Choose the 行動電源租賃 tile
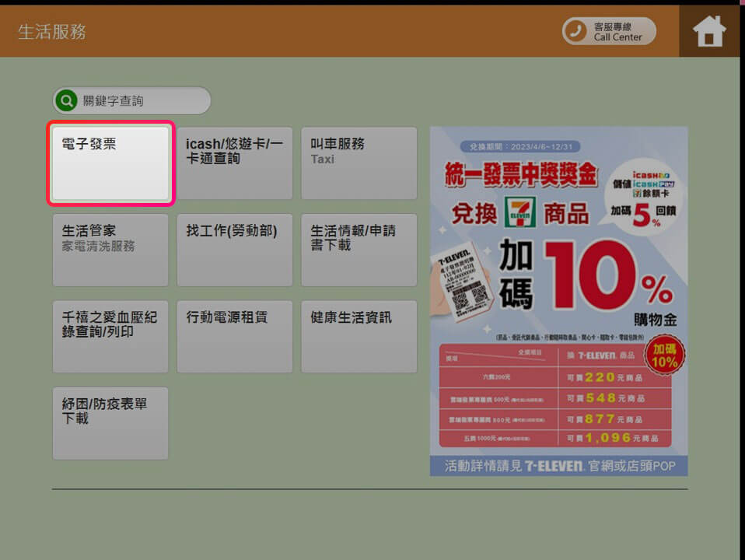This screenshot has width=745, height=560. [235, 337]
